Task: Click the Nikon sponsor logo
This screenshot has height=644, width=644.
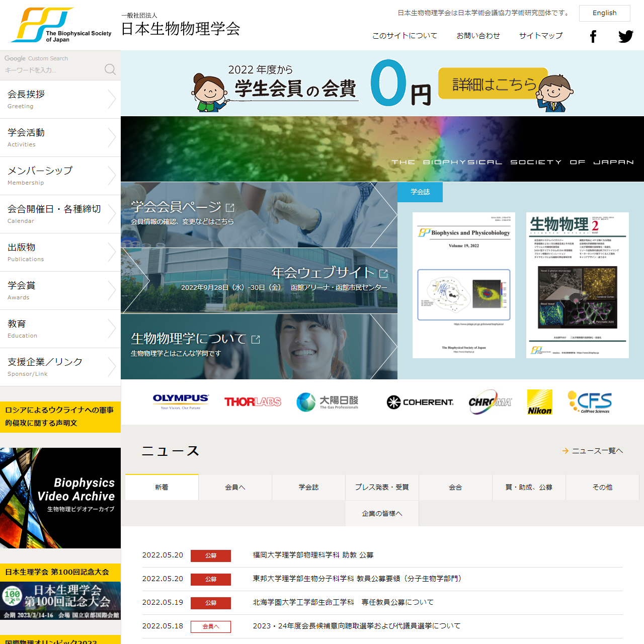Action: [539, 402]
